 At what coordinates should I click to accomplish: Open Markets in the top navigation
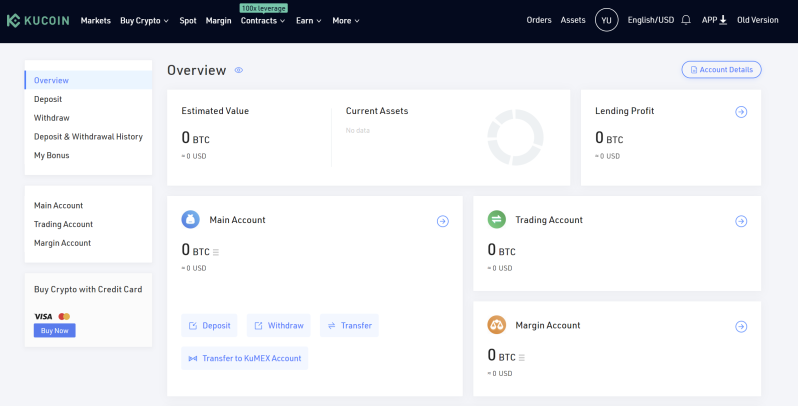pyautogui.click(x=96, y=20)
